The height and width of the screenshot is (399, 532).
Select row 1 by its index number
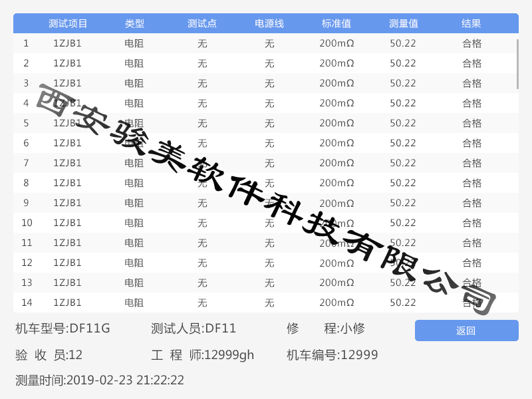(x=26, y=44)
